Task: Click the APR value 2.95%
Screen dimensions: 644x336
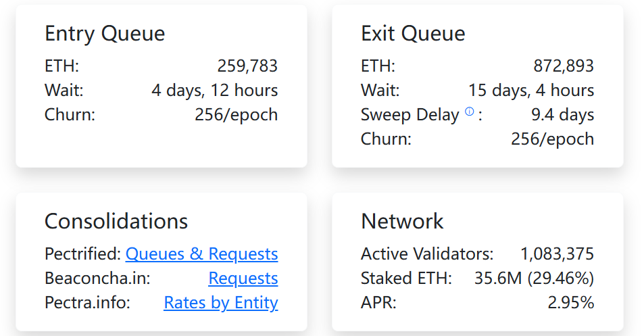Action: [x=570, y=303]
